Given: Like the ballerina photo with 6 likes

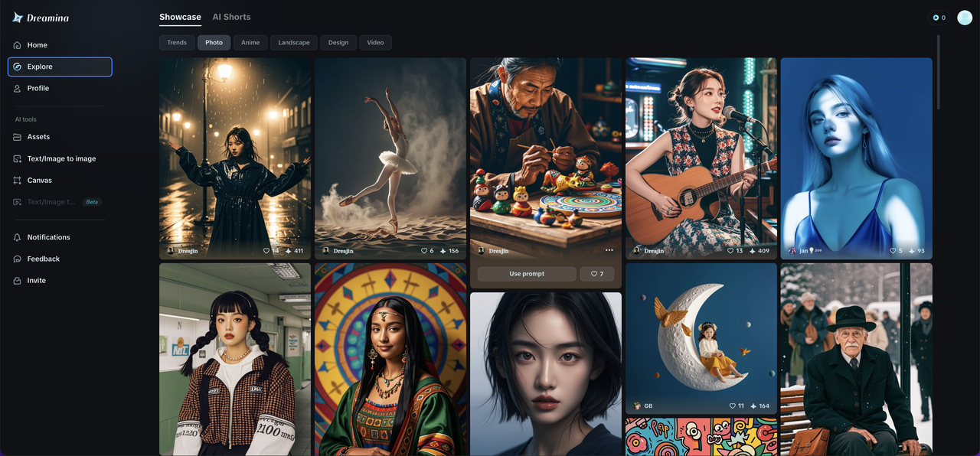Looking at the screenshot, I should pyautogui.click(x=424, y=251).
